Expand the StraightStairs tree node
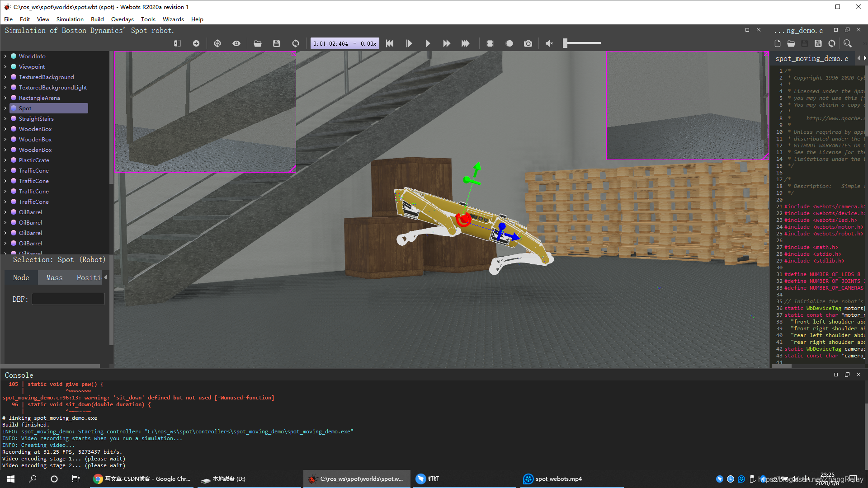The height and width of the screenshot is (488, 868). [x=5, y=119]
